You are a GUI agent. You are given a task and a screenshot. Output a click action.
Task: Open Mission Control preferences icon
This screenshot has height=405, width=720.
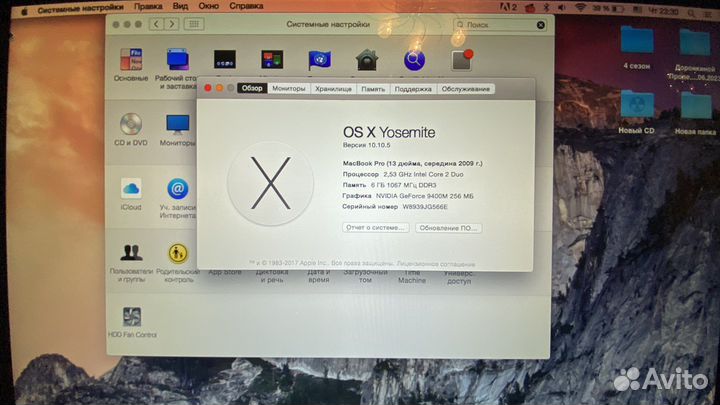272,60
